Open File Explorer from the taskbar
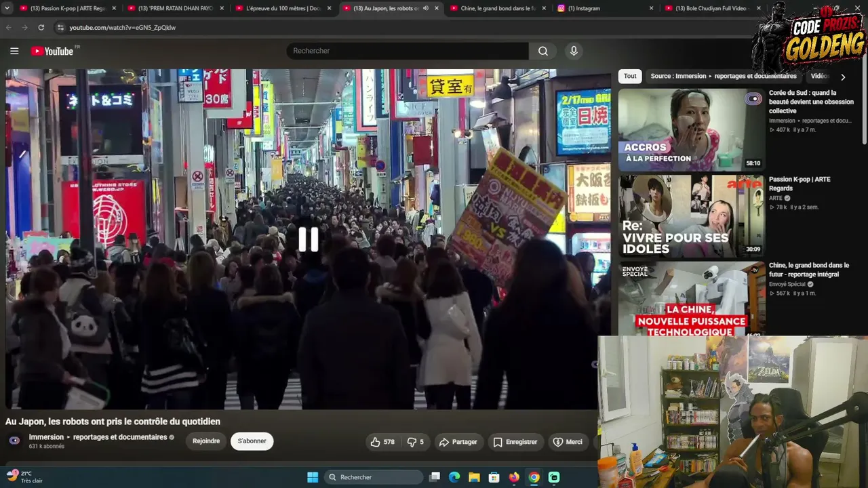 (x=474, y=477)
